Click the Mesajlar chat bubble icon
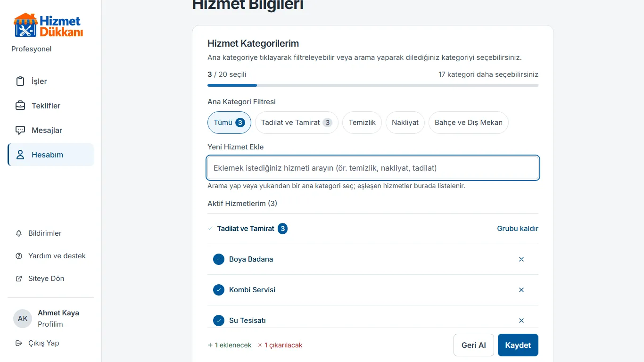Screen dimensions: 644x362 click(20, 130)
